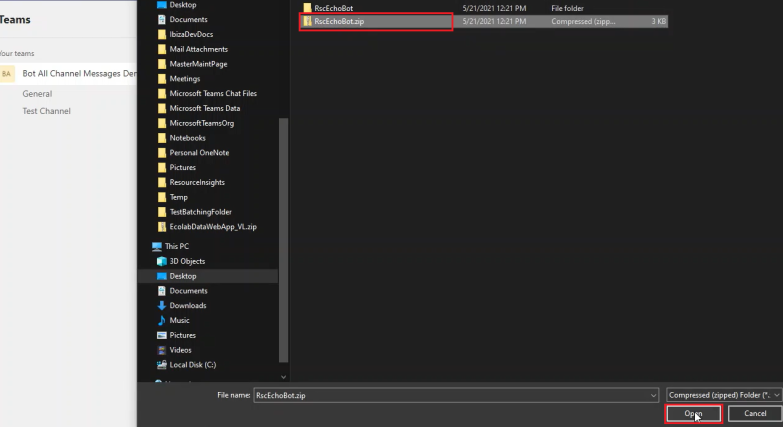This screenshot has width=783, height=427.
Task: Click the IbizaDevDocs folder icon
Action: tap(161, 34)
